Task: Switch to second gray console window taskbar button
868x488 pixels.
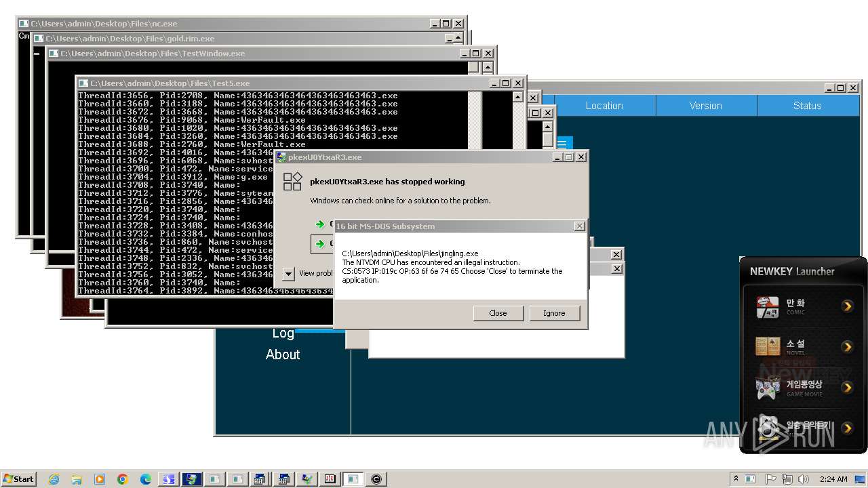Action: pos(238,479)
